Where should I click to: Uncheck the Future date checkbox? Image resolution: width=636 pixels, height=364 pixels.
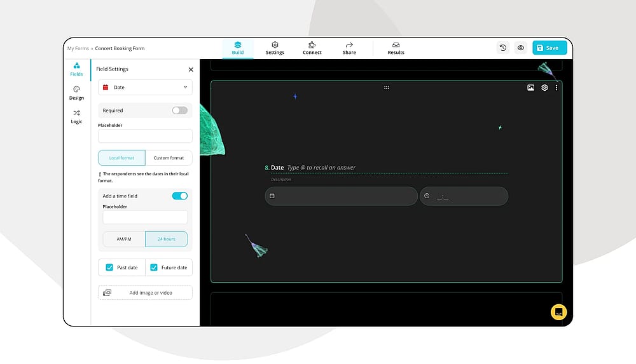(x=154, y=267)
